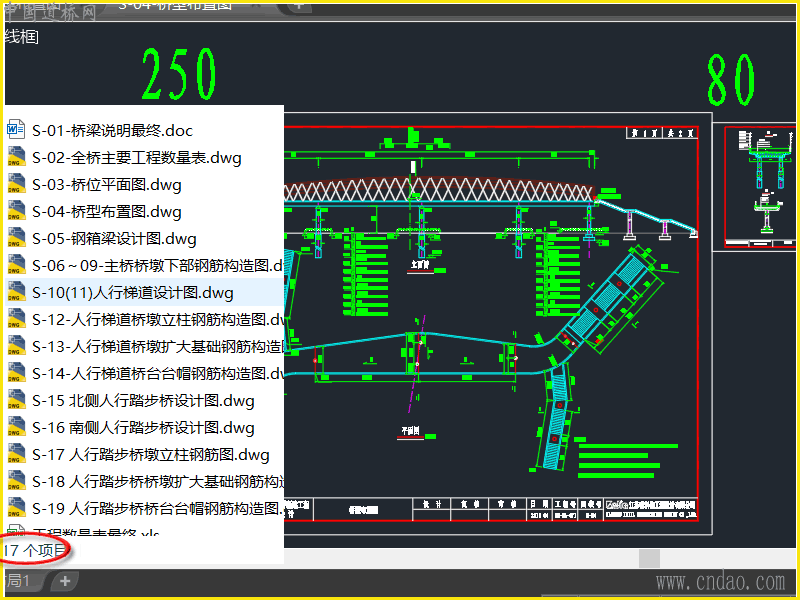Click the green 250 dimension text

tap(178, 74)
